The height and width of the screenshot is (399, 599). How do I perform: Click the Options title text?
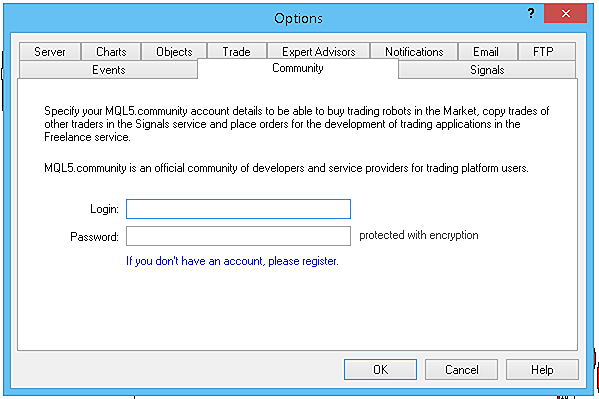tap(298, 18)
